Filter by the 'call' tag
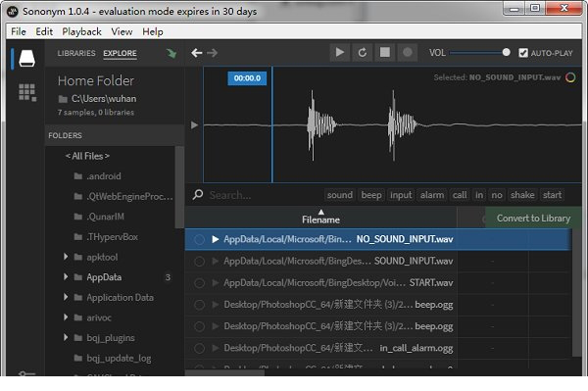This screenshot has height=391, width=588. tap(460, 195)
